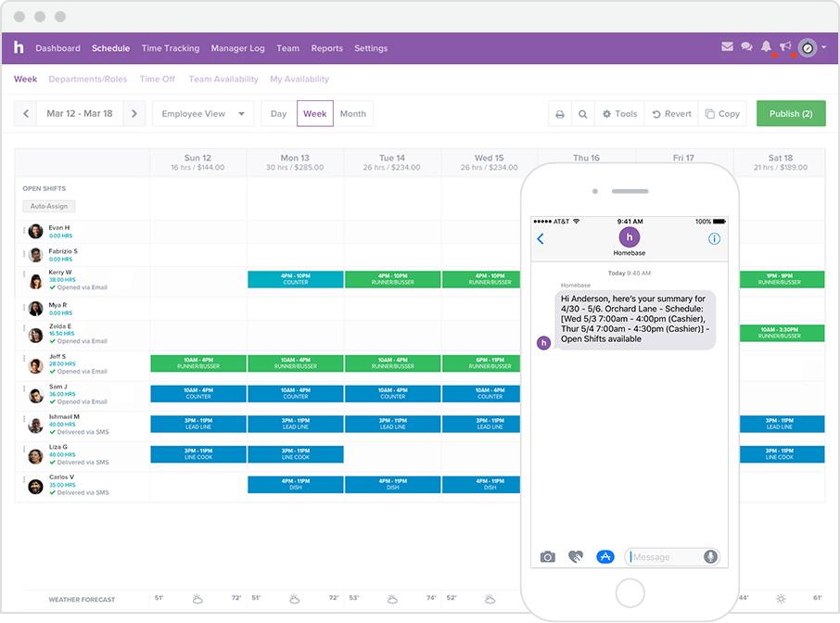Click the Message text input on the phone
Viewport: 840px width, 623px height.
tap(663, 556)
